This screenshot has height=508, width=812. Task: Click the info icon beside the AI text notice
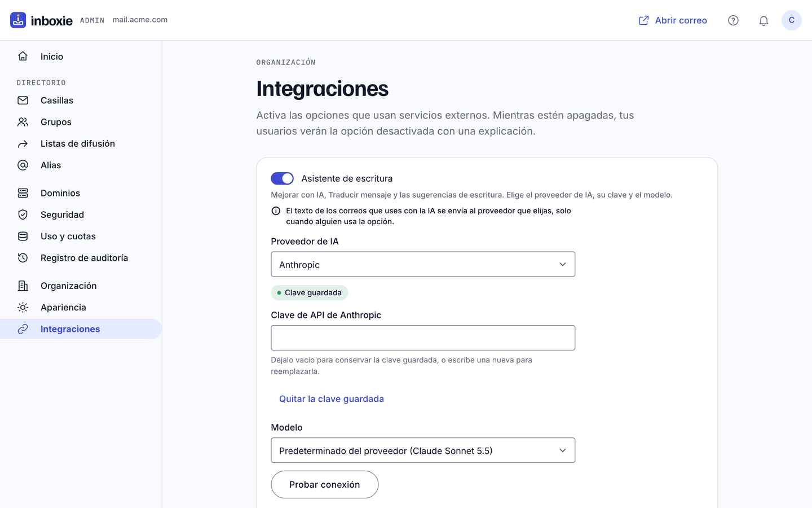276,211
